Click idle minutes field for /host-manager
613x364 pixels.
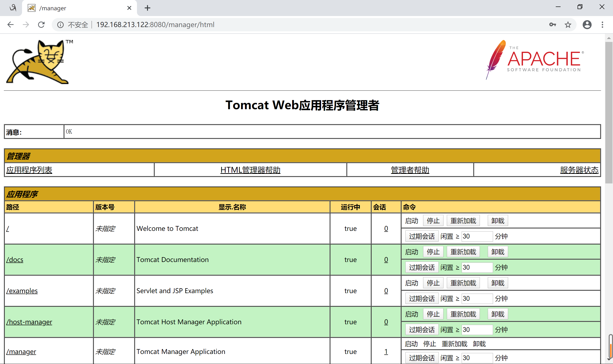point(477,330)
